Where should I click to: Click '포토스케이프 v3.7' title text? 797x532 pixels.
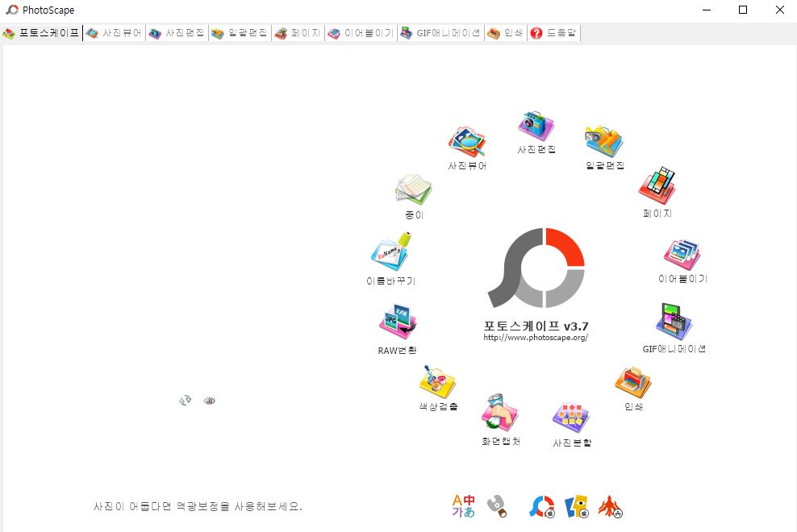tap(536, 326)
